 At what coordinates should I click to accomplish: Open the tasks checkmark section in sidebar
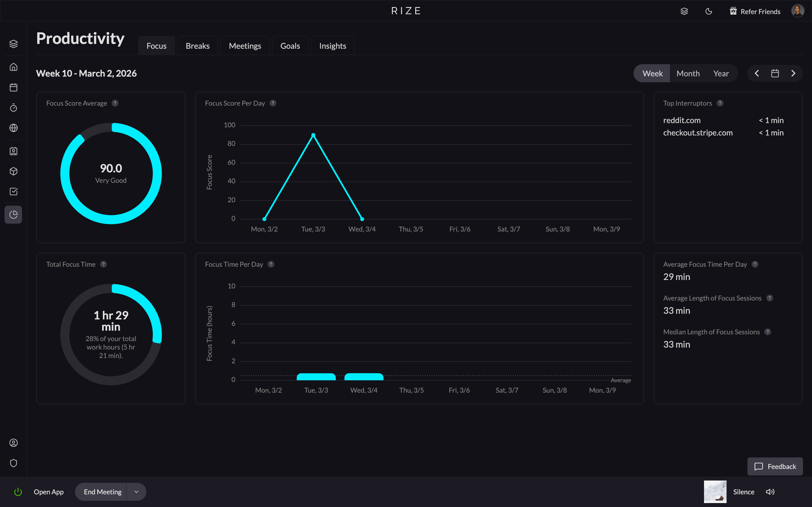tap(14, 191)
